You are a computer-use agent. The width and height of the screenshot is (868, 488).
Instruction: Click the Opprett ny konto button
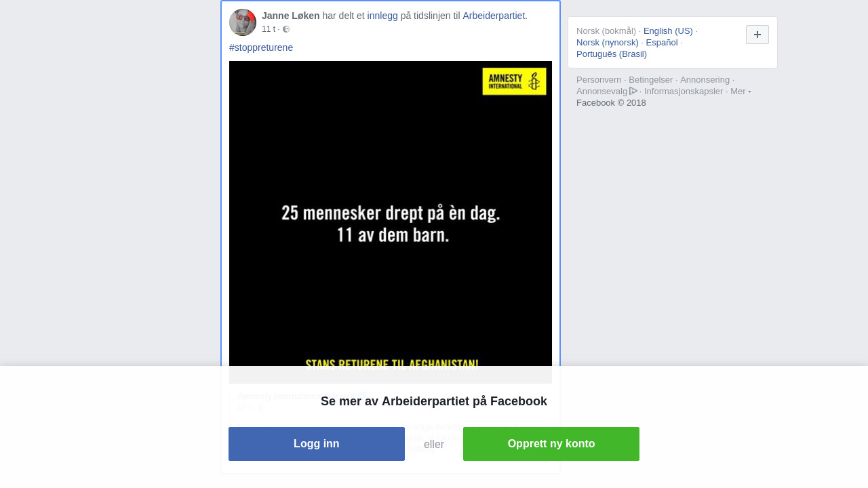(x=551, y=444)
